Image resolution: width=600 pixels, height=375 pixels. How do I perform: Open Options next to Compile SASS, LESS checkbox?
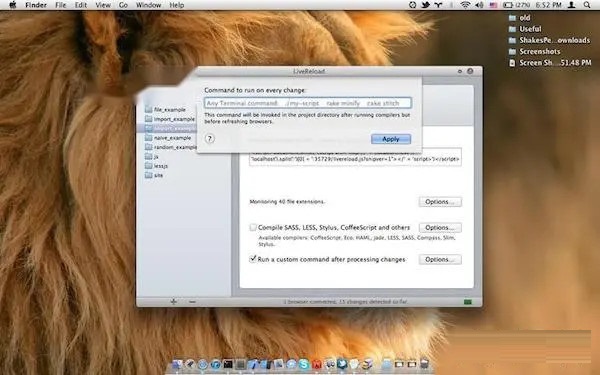coord(440,228)
